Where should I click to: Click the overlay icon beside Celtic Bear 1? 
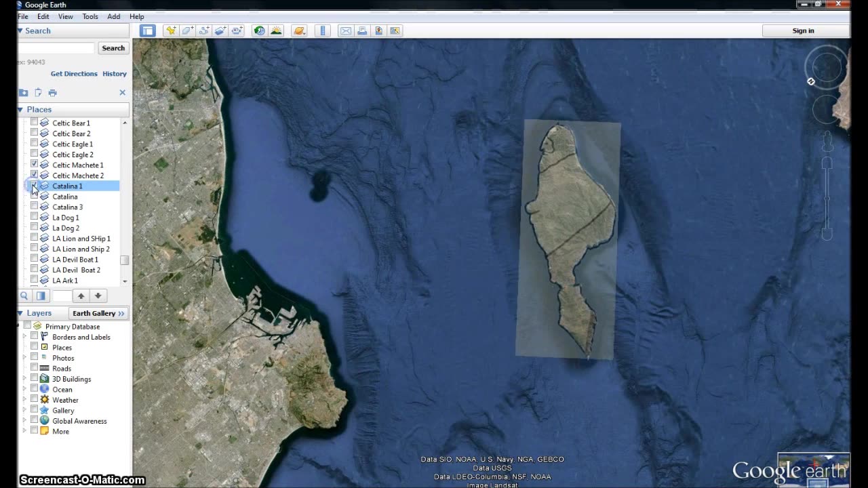[44, 123]
